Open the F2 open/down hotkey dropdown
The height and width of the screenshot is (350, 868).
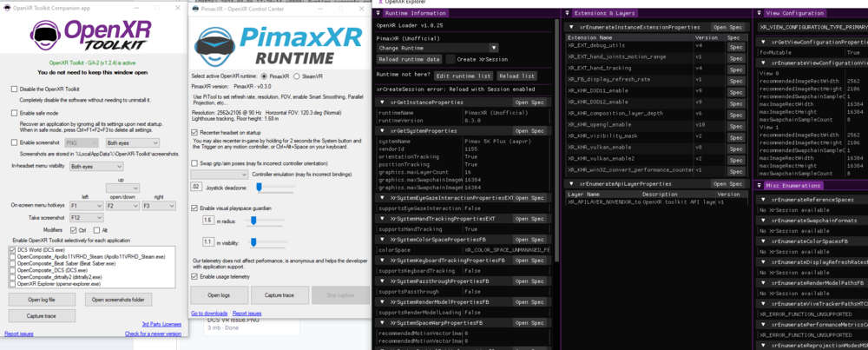pos(122,206)
